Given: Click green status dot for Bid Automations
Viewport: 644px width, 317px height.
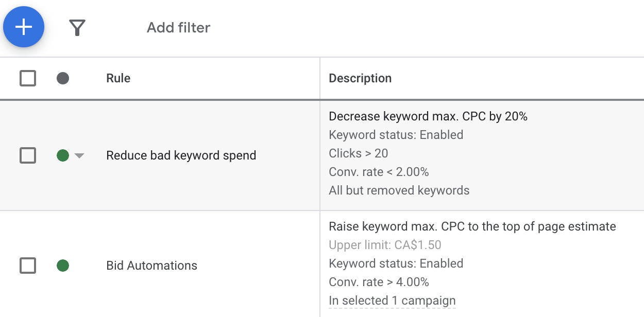Looking at the screenshot, I should click(x=63, y=266).
